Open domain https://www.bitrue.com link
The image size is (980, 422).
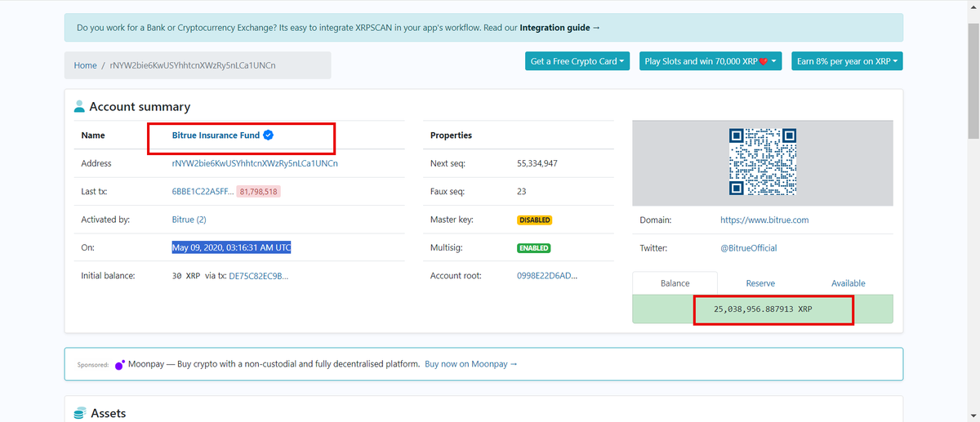[764, 220]
